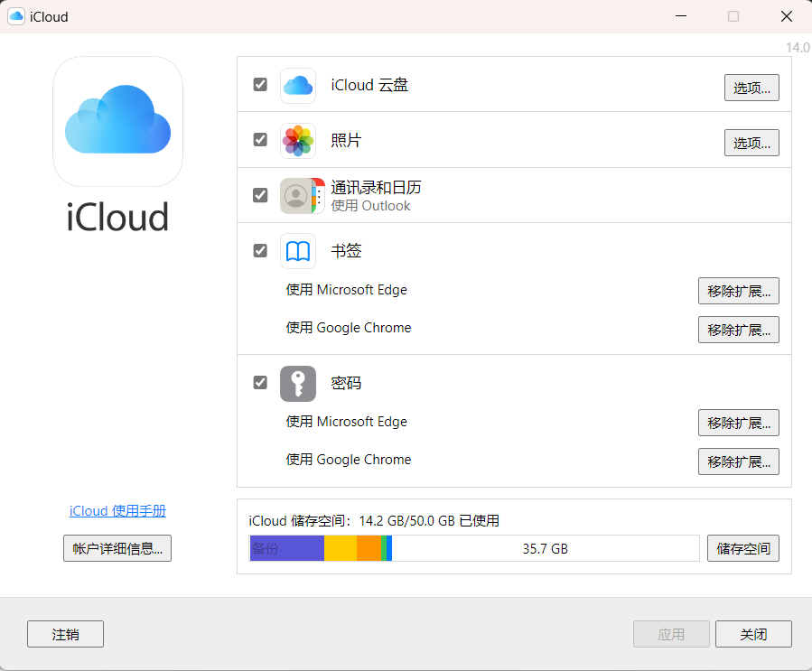Toggle the 书签 checkbox

point(260,250)
